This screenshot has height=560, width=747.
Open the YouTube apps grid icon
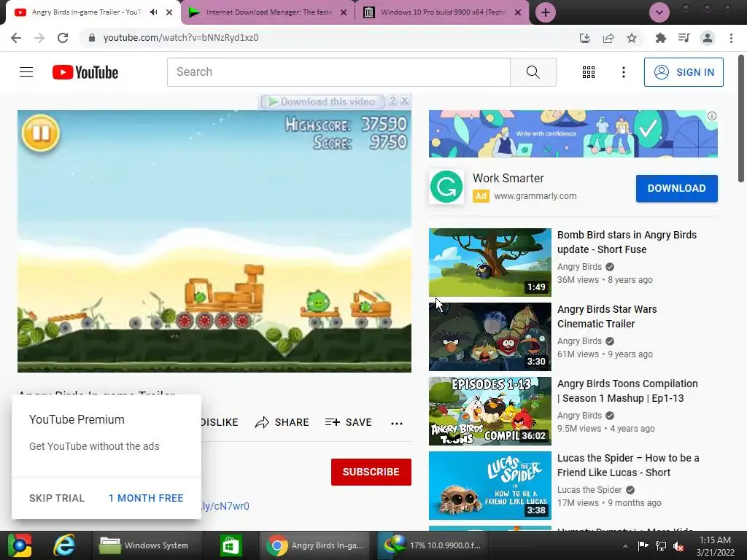589,72
